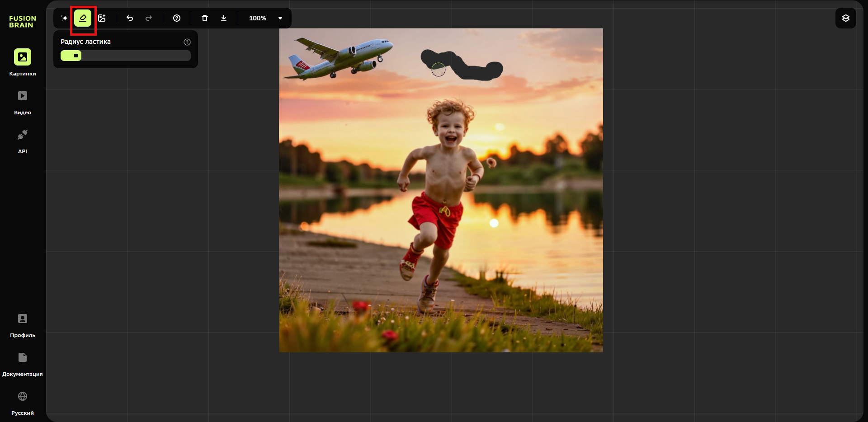Select the AI generate sparkle tool
Viewport: 868px width, 422px height.
[64, 18]
